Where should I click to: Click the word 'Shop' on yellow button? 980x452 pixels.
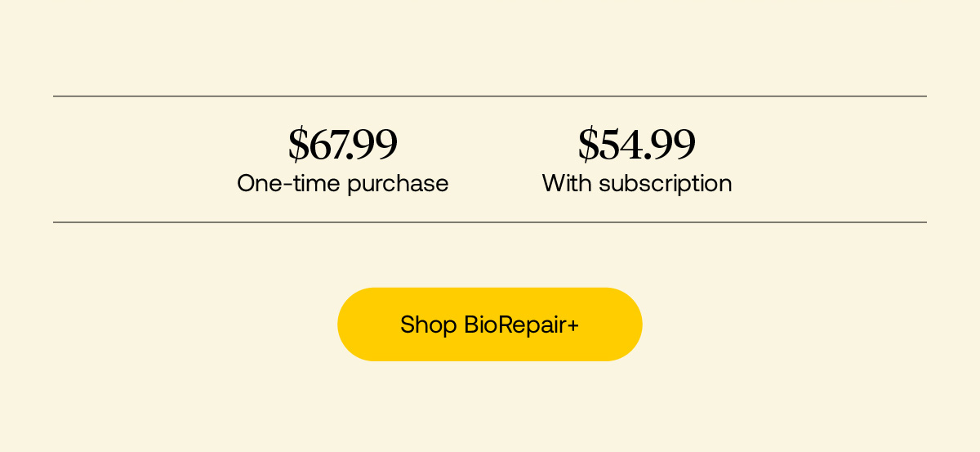[429, 325]
